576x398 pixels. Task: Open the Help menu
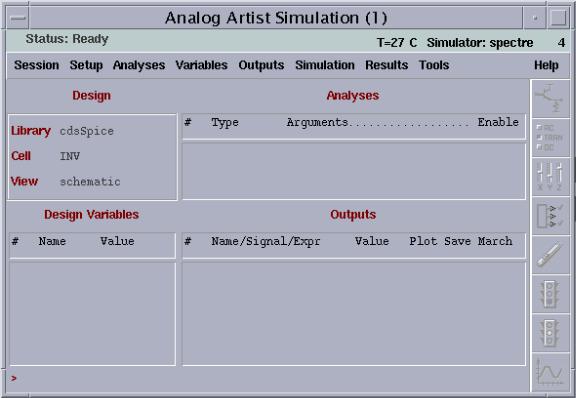(x=546, y=65)
